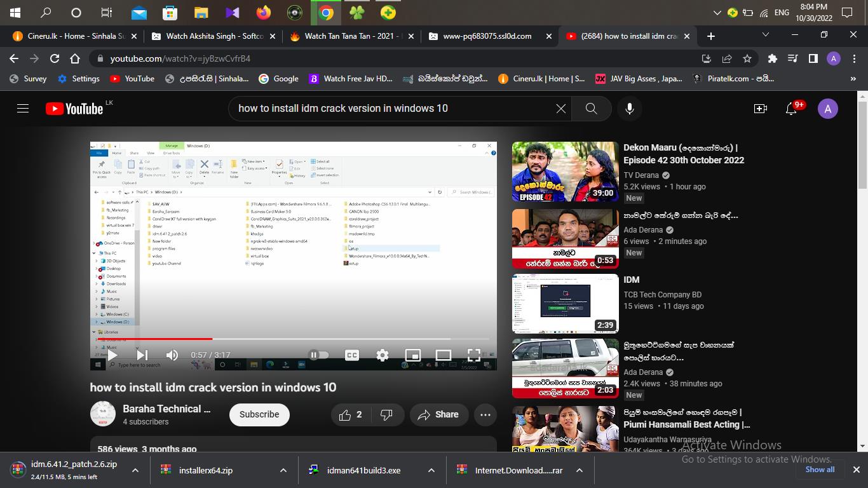This screenshot has height=488, width=868.
Task: Mute the video volume speaker
Action: click(x=172, y=355)
